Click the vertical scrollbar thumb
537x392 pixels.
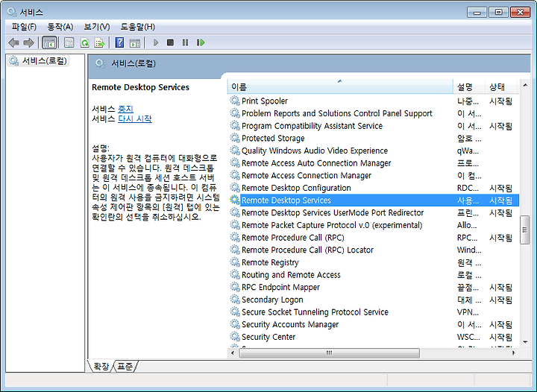click(x=525, y=230)
